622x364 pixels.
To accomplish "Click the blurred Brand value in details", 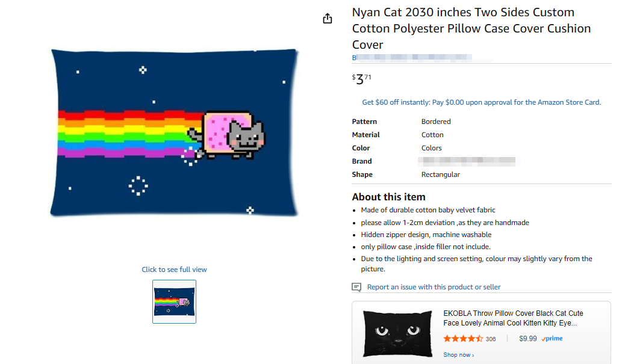I will (467, 161).
